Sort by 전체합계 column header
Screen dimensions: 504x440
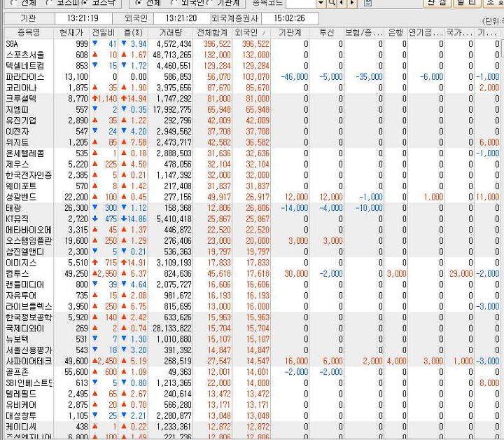pyautogui.click(x=213, y=32)
